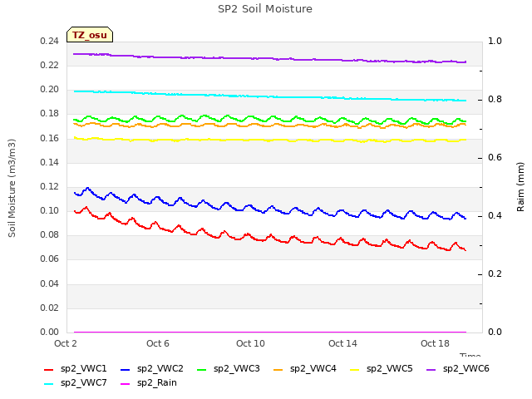Click the 0.12 left axis value

[50, 186]
